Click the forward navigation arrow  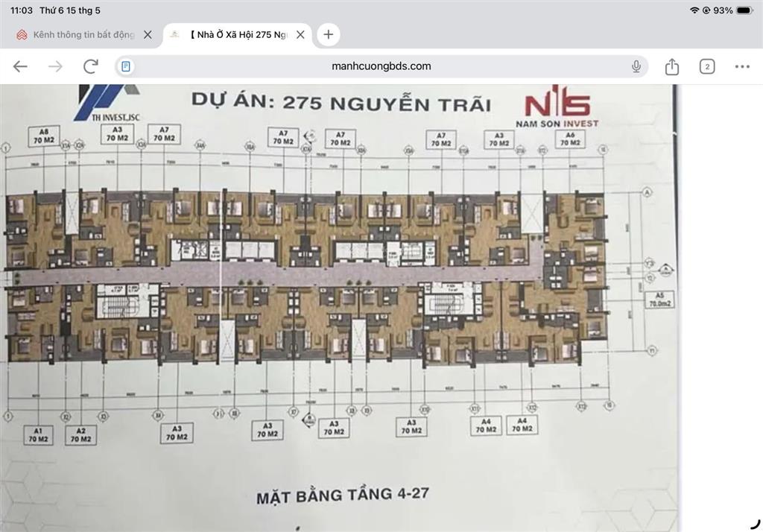pyautogui.click(x=55, y=66)
